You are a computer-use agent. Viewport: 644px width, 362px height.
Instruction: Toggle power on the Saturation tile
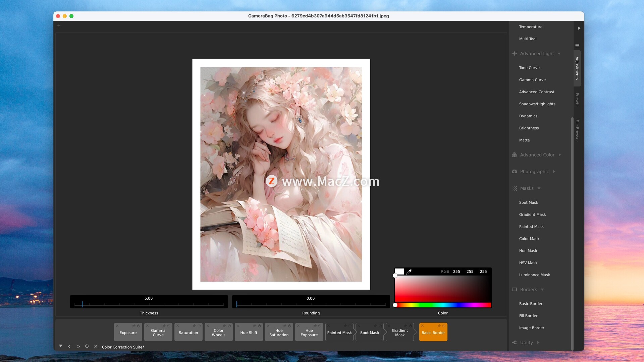[199, 326]
